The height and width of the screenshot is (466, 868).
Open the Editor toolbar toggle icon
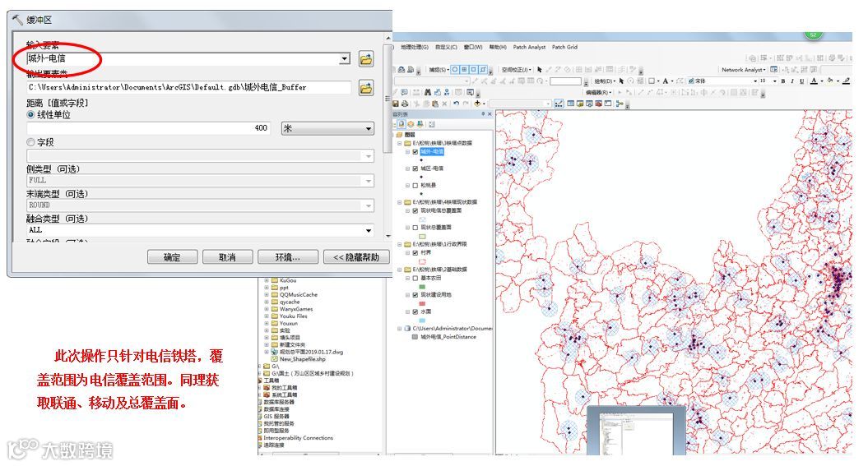click(x=559, y=104)
